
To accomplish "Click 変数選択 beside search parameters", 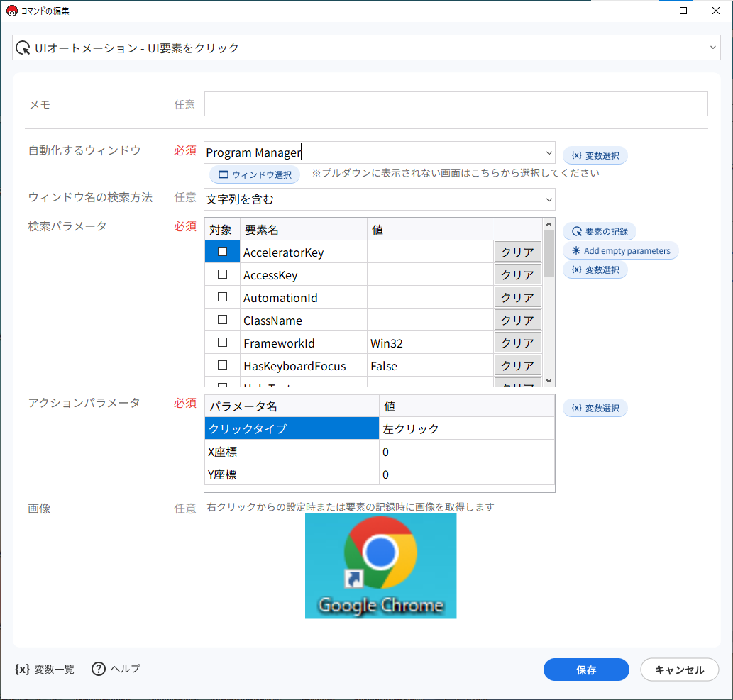I will click(x=595, y=270).
